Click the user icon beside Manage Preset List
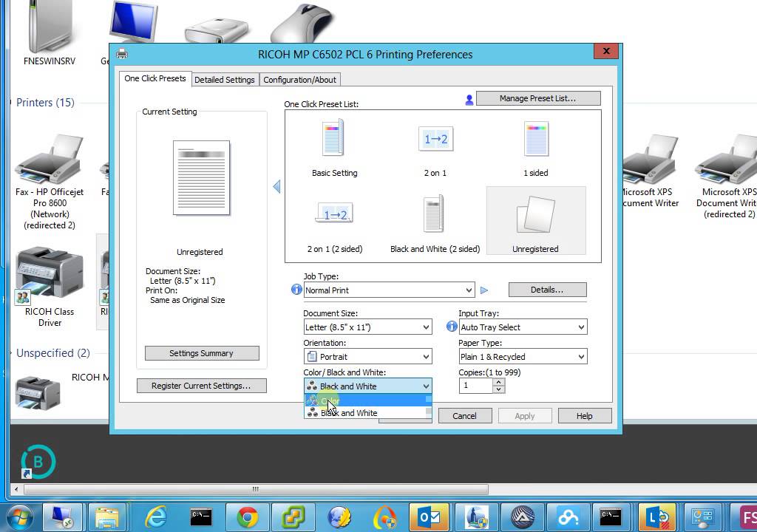The image size is (757, 532). click(469, 100)
